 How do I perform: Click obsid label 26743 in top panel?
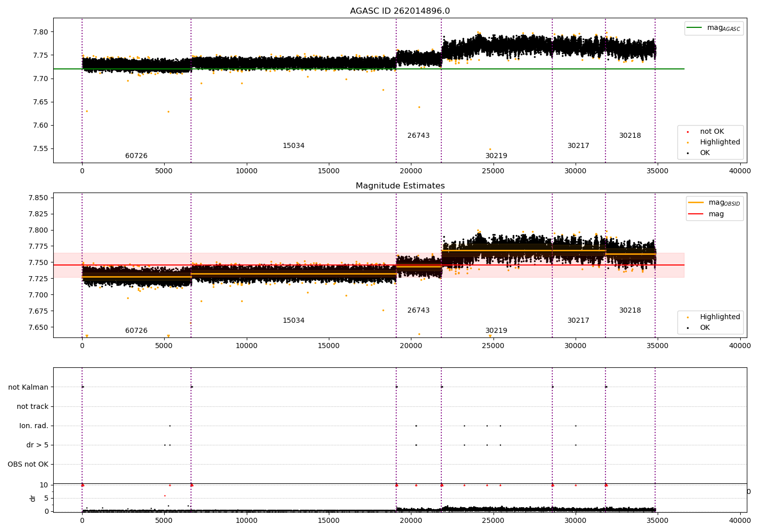419,136
